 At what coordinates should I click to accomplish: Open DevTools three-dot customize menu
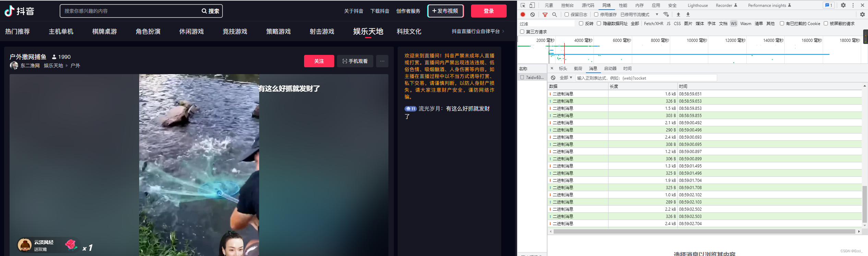(x=853, y=5)
